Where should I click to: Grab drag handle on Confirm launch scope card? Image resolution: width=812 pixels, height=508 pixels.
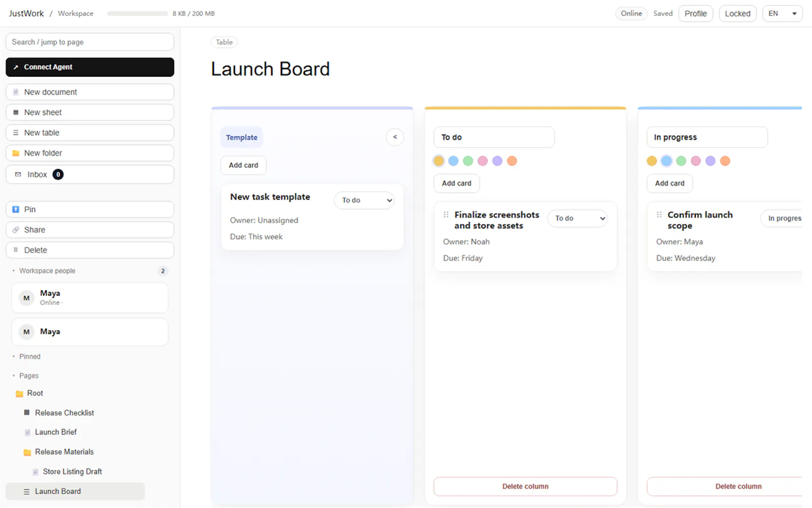click(x=659, y=215)
